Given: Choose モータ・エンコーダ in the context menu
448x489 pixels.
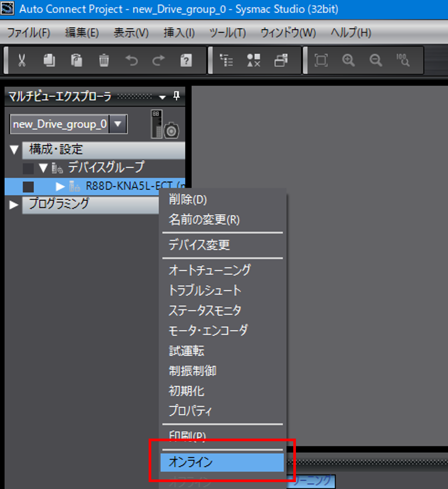Looking at the screenshot, I should 222,331.
